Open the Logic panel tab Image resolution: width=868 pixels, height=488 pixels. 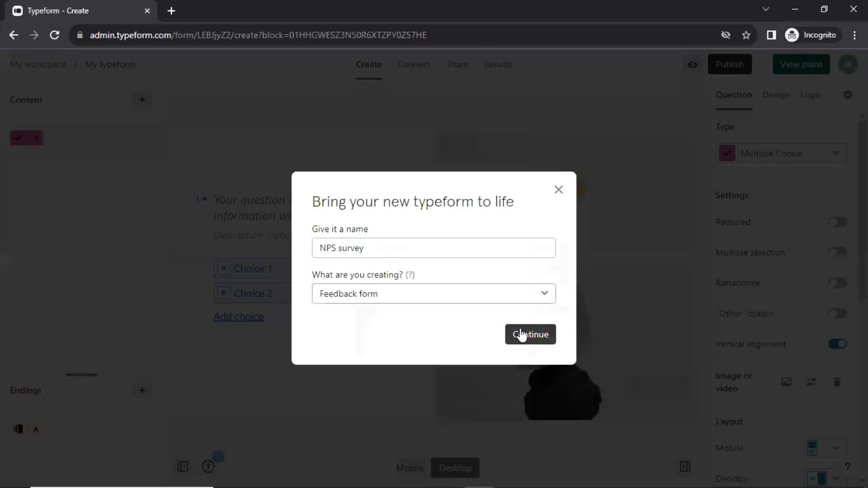811,95
